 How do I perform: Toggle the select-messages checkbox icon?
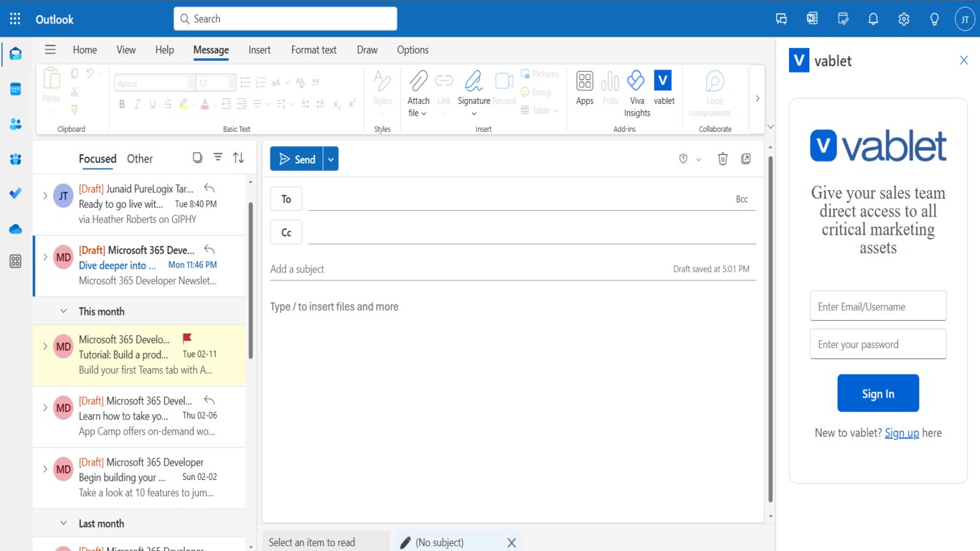point(197,158)
